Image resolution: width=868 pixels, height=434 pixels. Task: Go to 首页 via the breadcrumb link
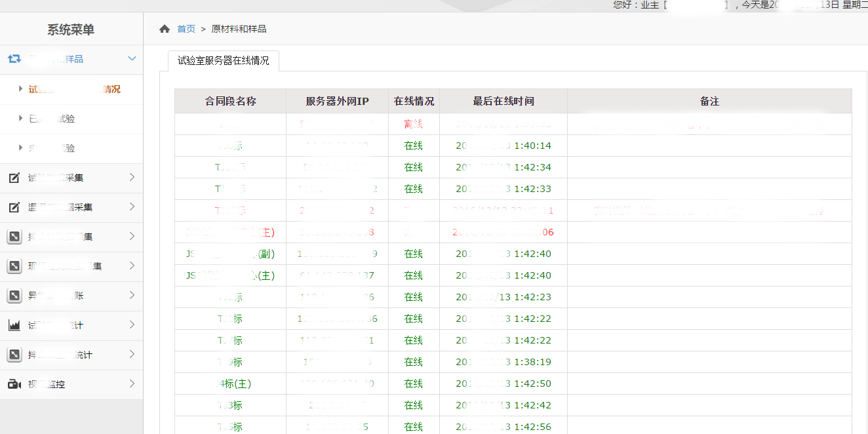(x=186, y=29)
